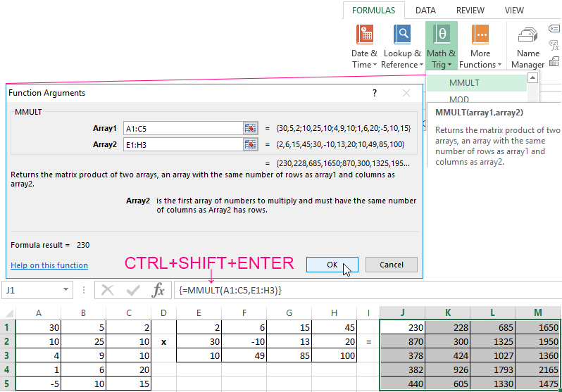Cancel the formula bar entry with X
Screen dimensions: 562x392
pyautogui.click(x=108, y=290)
